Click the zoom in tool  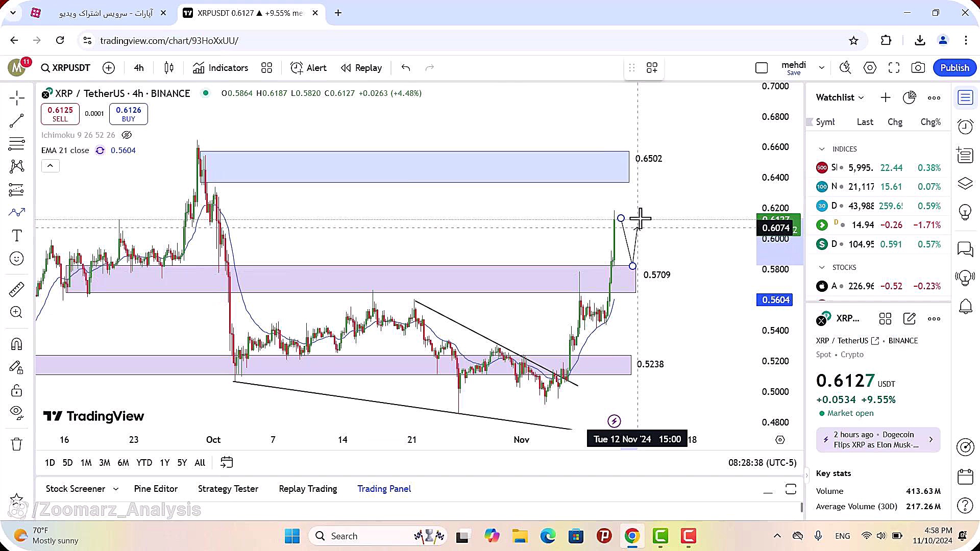pos(16,312)
